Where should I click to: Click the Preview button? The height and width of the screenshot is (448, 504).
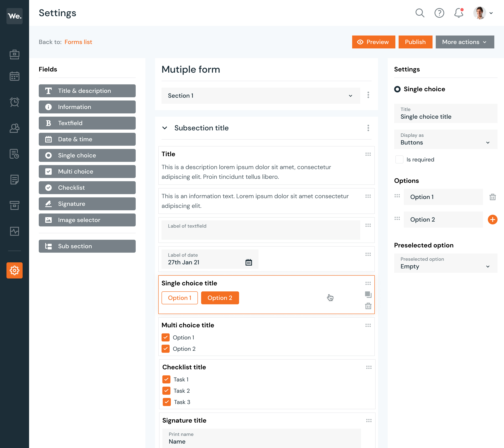point(373,42)
